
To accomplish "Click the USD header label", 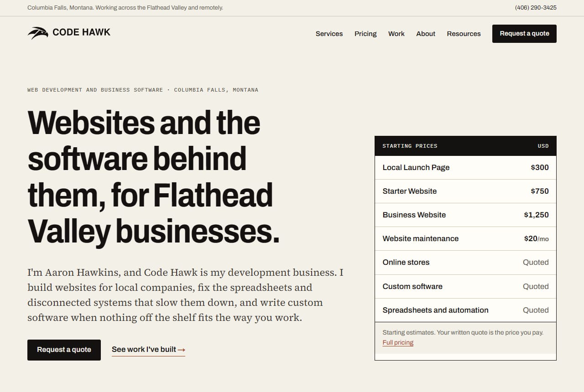I will [x=543, y=146].
